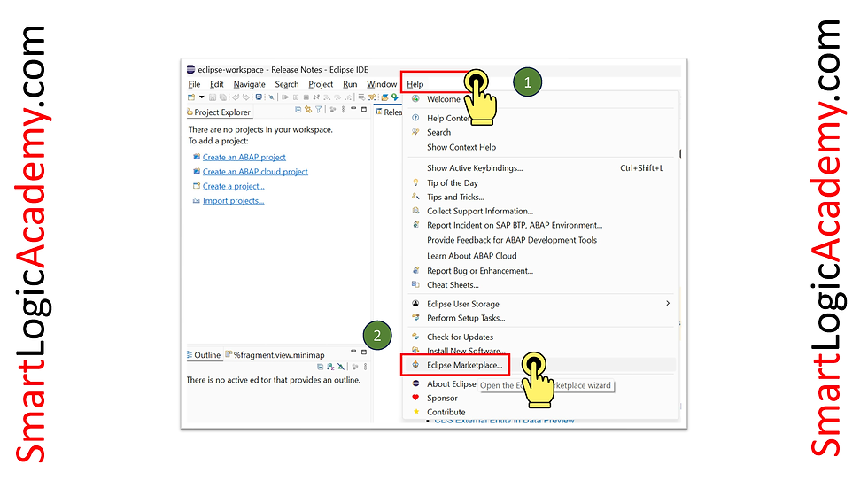The image size is (868, 488).
Task: Click the Save toolbar icon
Action: pos(213,97)
